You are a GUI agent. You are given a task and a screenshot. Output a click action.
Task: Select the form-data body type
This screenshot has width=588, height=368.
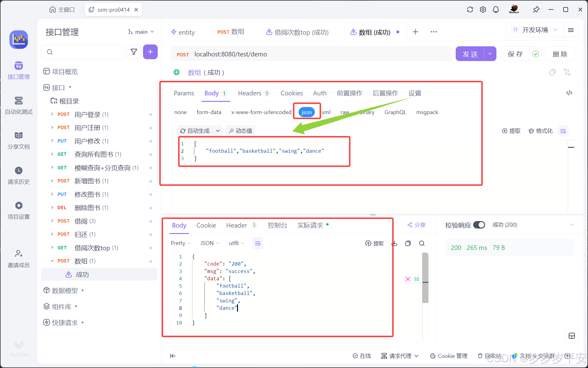[209, 112]
